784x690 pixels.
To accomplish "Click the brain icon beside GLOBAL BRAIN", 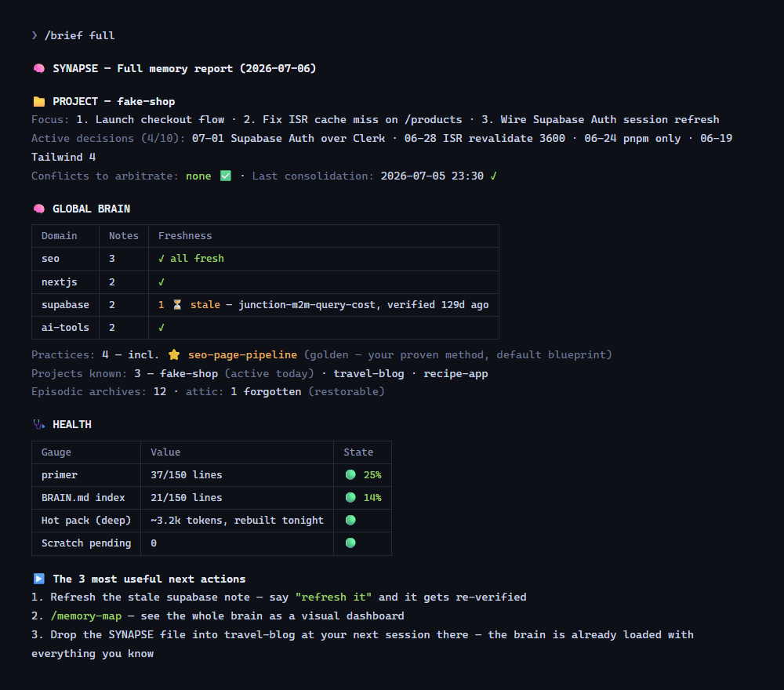I will 38,209.
